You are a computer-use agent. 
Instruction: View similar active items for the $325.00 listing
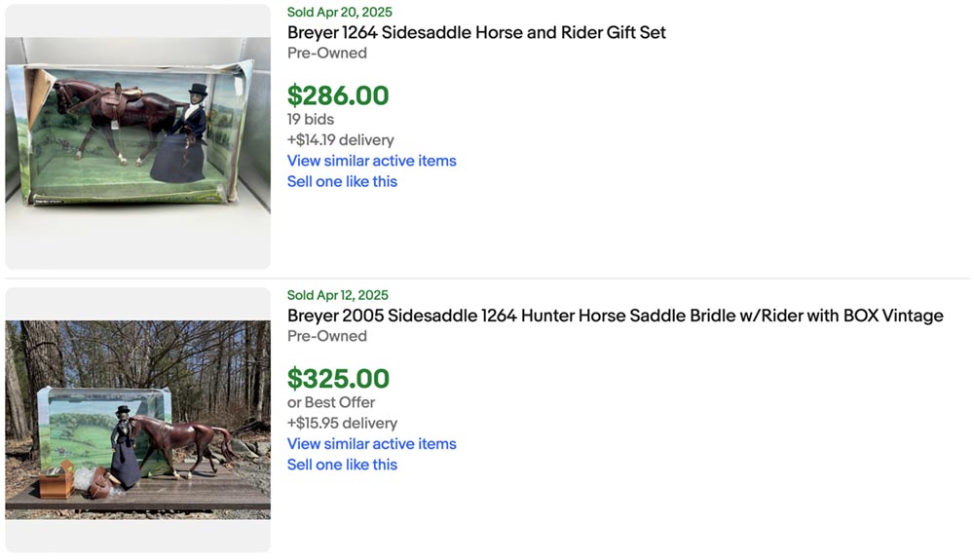tap(371, 444)
